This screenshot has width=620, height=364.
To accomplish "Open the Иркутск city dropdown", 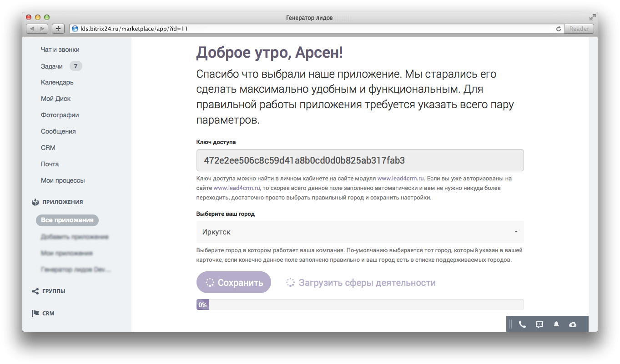I will pyautogui.click(x=359, y=232).
